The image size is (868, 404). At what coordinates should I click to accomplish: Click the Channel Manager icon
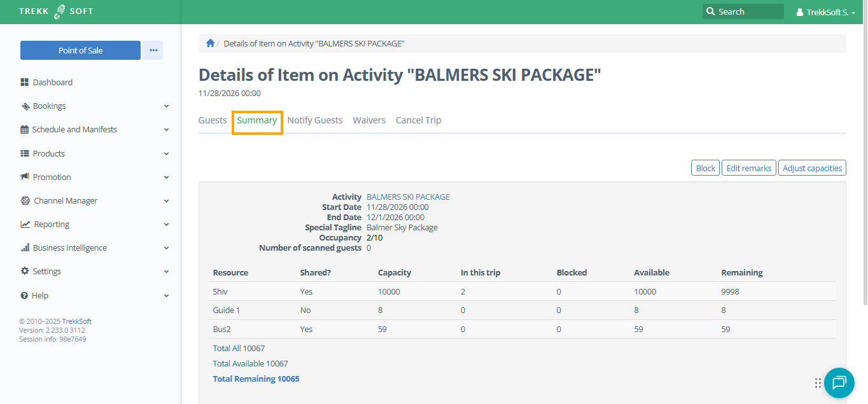click(25, 200)
